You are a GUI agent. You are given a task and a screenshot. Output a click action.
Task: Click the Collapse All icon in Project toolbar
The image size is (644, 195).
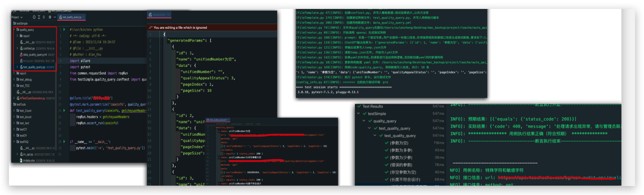tap(44, 17)
